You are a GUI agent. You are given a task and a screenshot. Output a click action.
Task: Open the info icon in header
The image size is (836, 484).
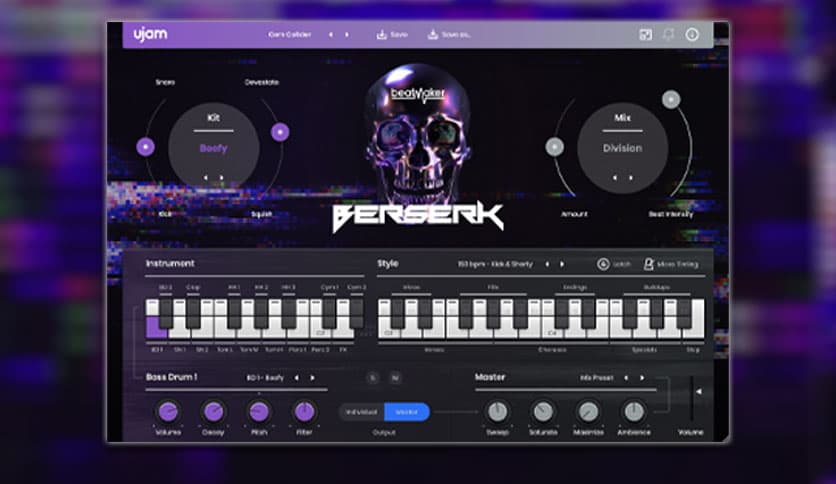click(692, 35)
